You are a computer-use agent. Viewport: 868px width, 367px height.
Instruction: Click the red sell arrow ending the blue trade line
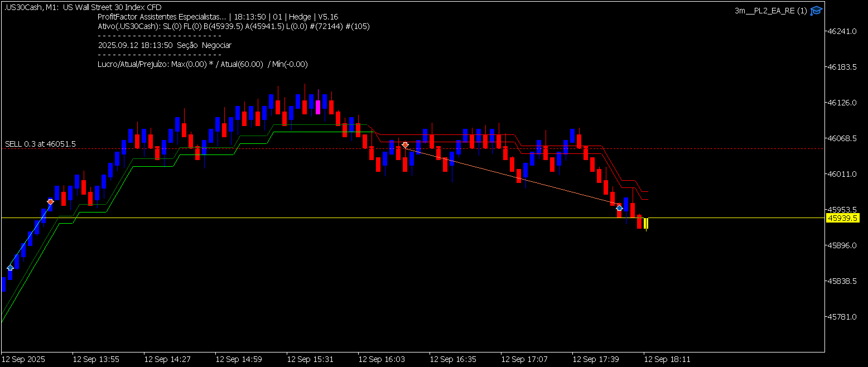point(50,201)
